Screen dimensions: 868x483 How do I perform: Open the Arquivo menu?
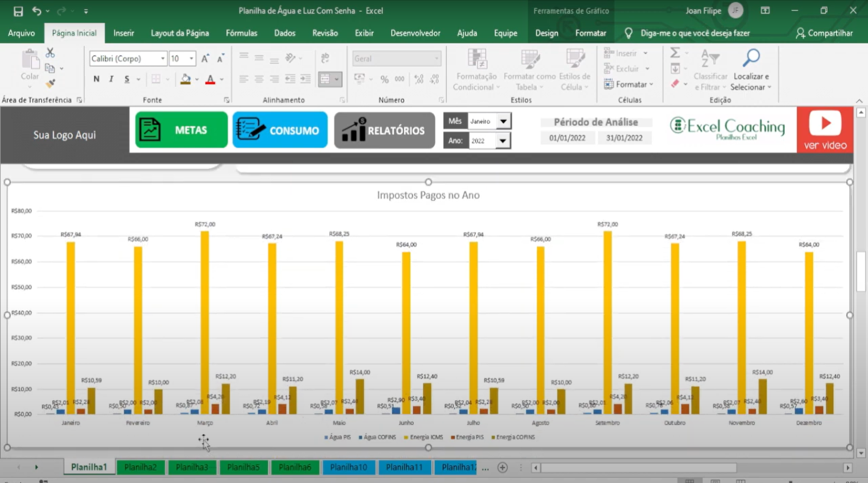pyautogui.click(x=22, y=33)
